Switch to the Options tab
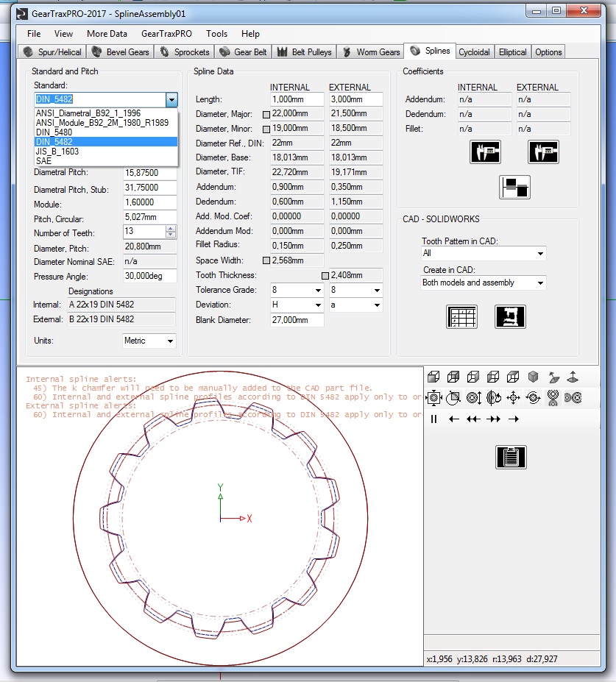The height and width of the screenshot is (682, 616). pyautogui.click(x=548, y=51)
